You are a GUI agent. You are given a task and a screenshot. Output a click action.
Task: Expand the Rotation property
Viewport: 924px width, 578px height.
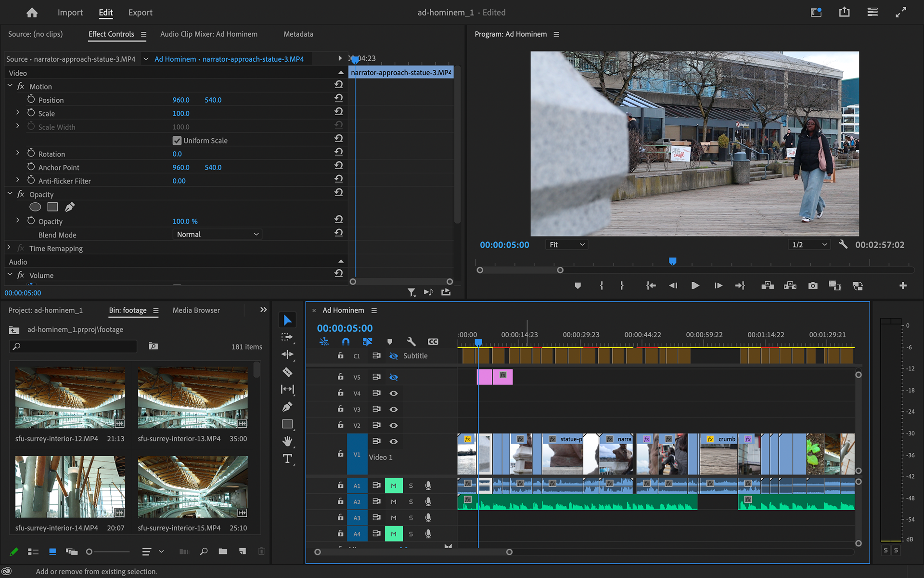click(18, 153)
